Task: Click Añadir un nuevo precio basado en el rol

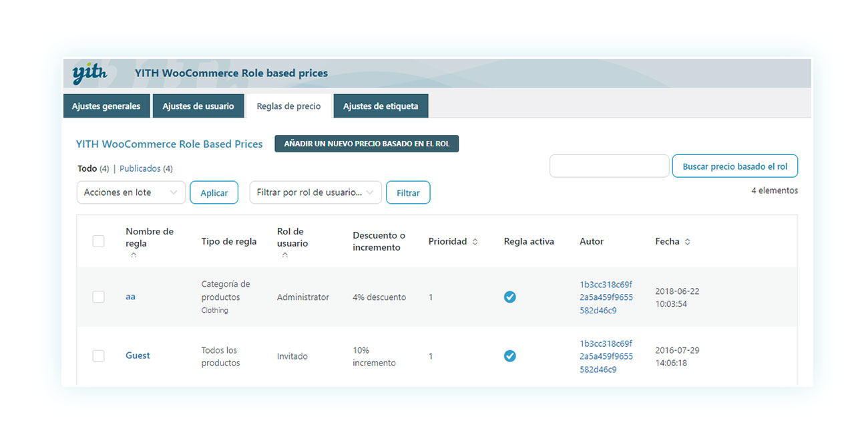Action: point(367,144)
